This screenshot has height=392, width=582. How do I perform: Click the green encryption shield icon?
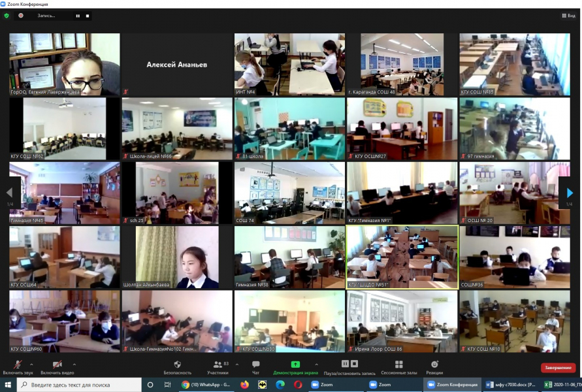[7, 15]
